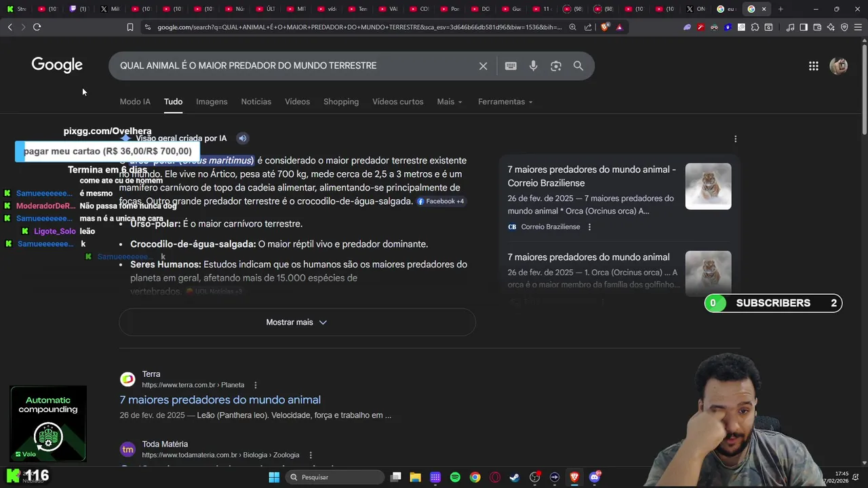Open the media control music note icon
The image size is (868, 488).
(x=790, y=27)
